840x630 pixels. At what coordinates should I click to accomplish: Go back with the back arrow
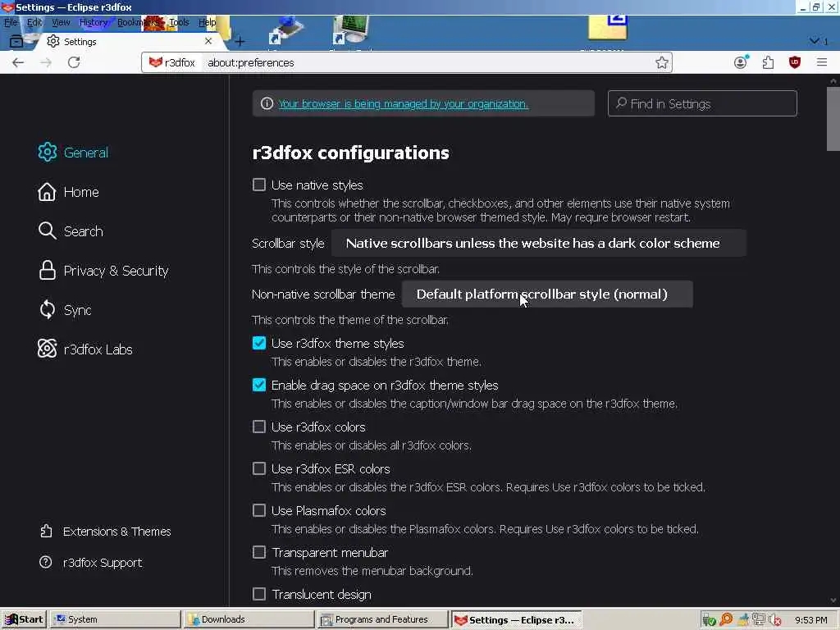click(x=18, y=62)
